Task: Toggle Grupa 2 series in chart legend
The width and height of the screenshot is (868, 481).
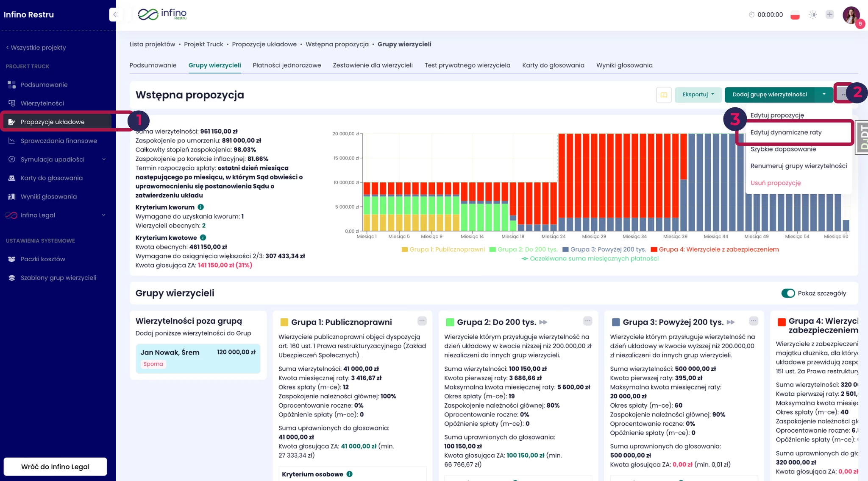Action: 523,249
